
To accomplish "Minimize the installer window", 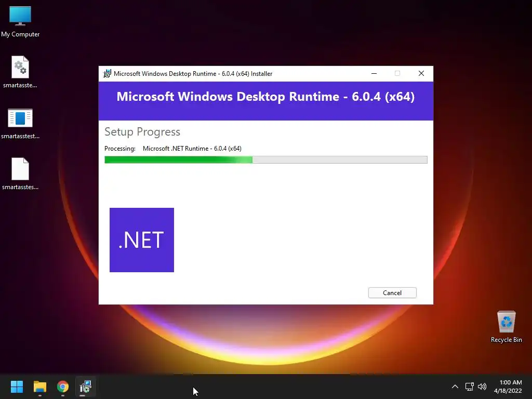I will click(374, 73).
